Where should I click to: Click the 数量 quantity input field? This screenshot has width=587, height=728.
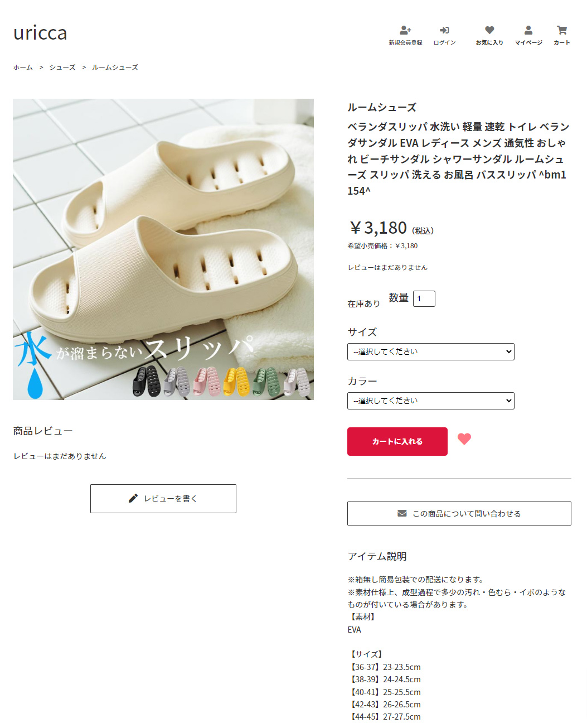click(424, 298)
